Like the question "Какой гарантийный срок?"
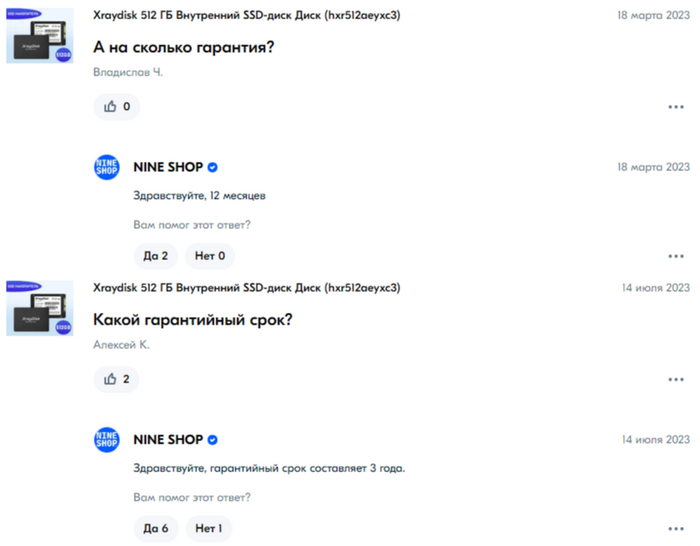This screenshot has width=700, height=546. 116,379
